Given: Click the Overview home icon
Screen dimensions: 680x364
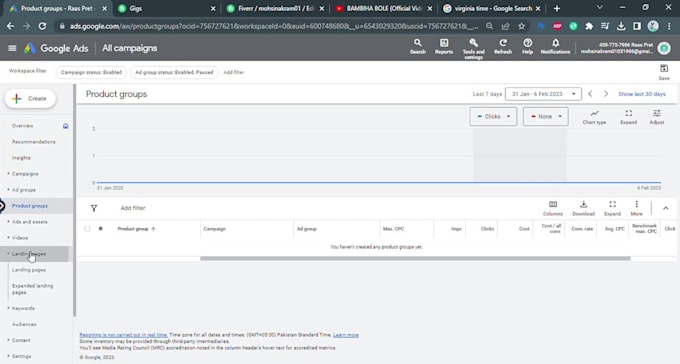Looking at the screenshot, I should (65, 126).
